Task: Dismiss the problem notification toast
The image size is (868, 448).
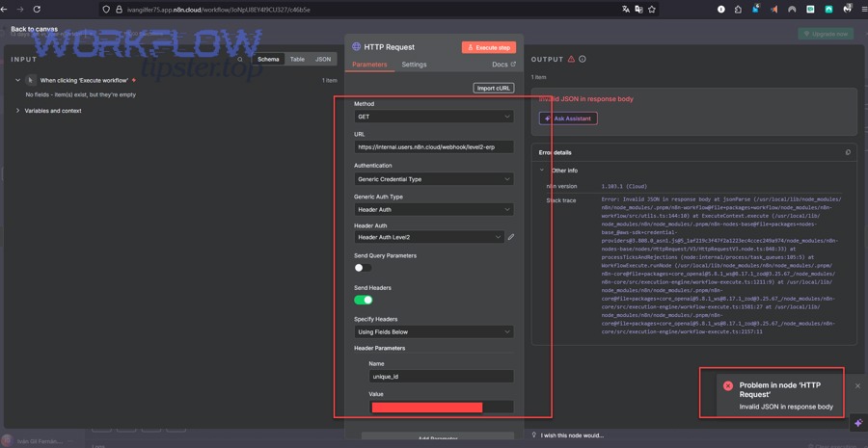Action: point(857,385)
